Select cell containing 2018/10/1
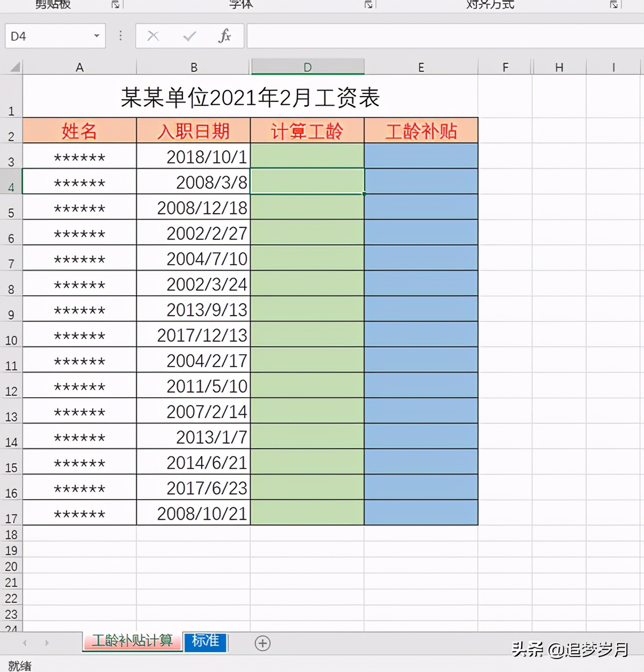This screenshot has width=644, height=672. click(x=193, y=156)
